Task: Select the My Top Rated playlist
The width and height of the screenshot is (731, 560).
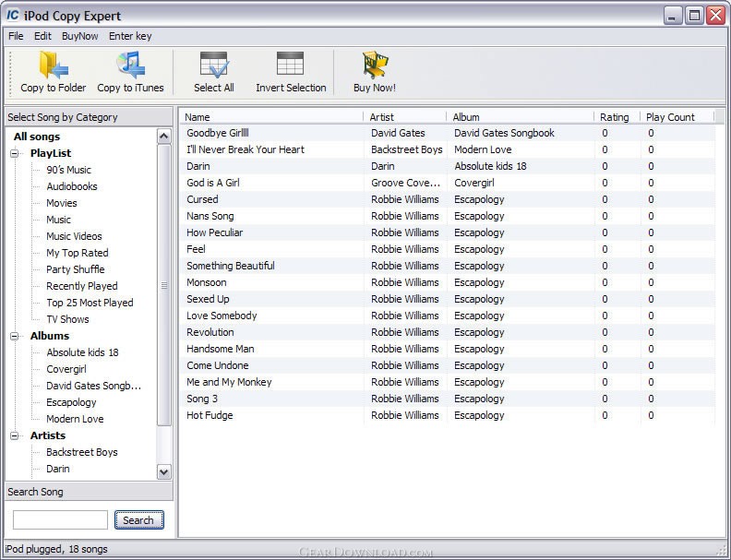Action: [x=77, y=253]
